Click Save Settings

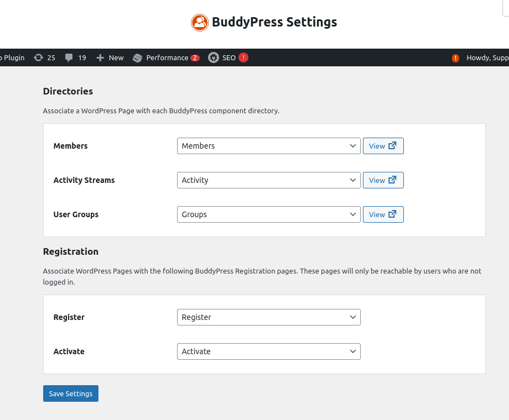[70, 393]
